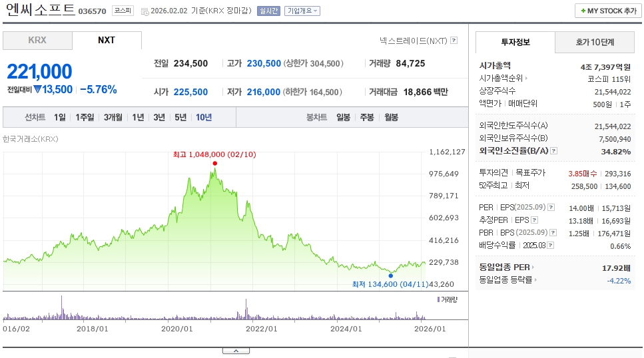Click the 상장주식수 value 21,544,022

[613, 92]
